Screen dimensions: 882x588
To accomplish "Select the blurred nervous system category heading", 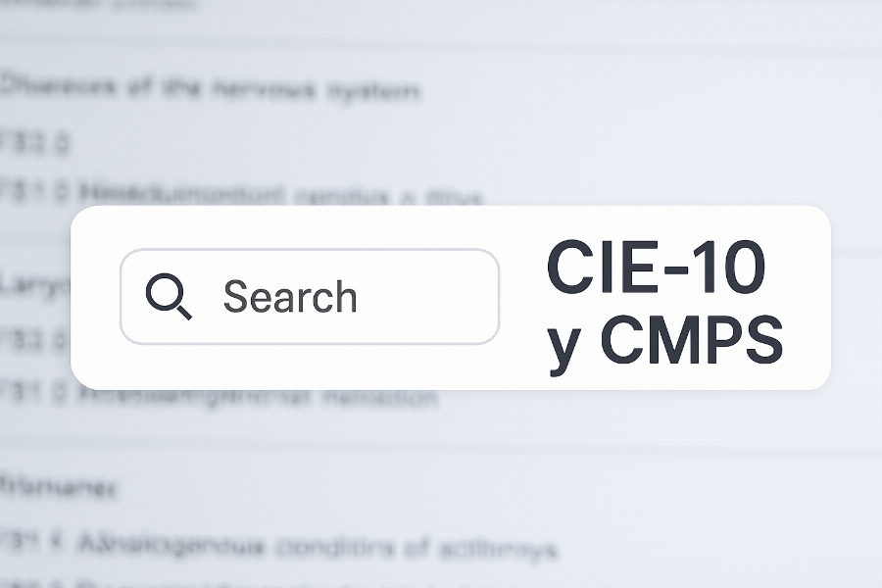I will pos(209,89).
